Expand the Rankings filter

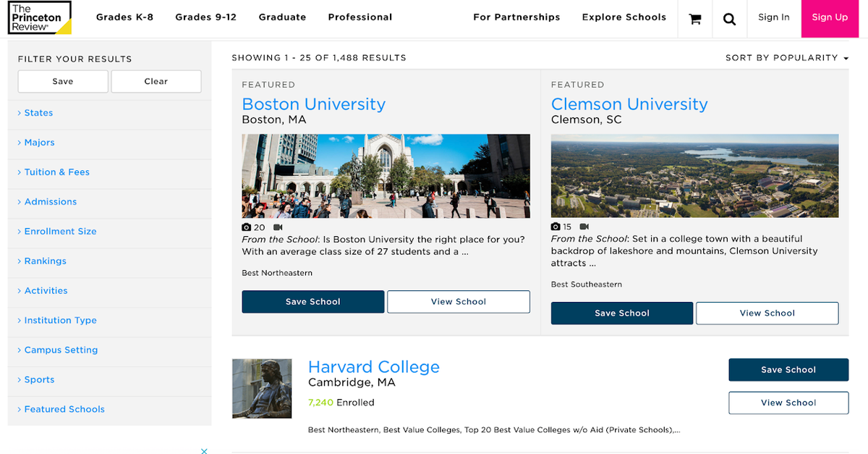43,261
